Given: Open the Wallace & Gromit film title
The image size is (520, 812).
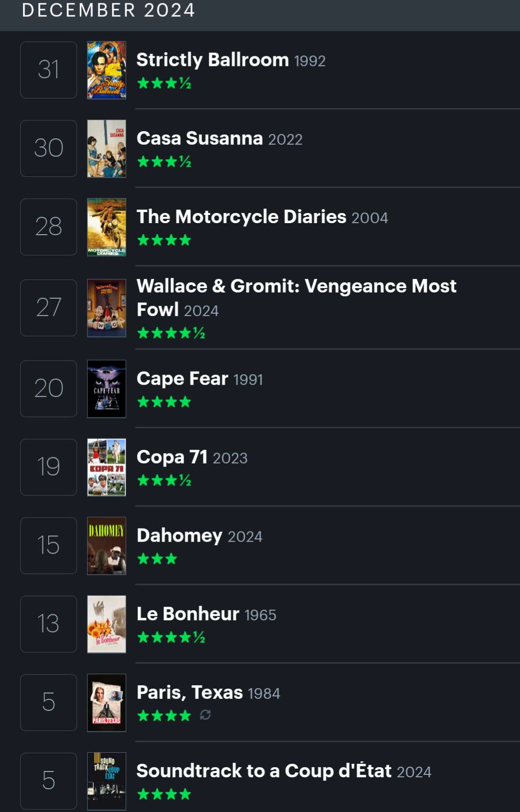Looking at the screenshot, I should point(296,297).
